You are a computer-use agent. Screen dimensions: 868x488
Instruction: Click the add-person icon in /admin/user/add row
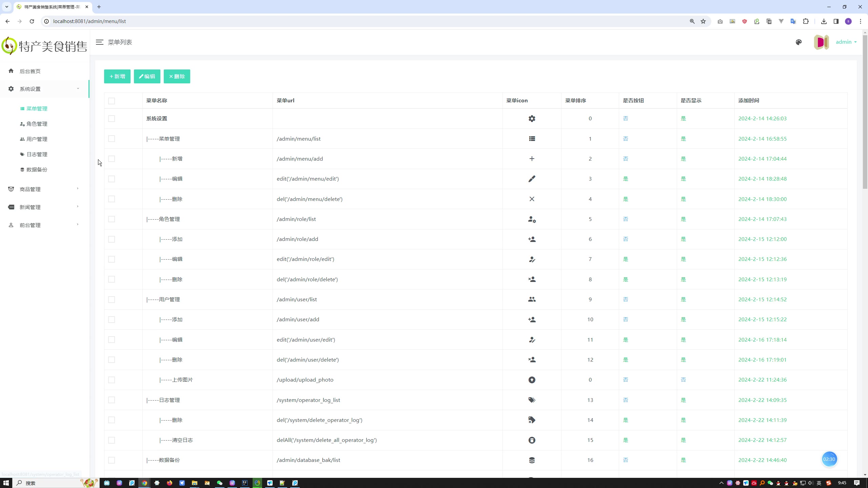(532, 320)
